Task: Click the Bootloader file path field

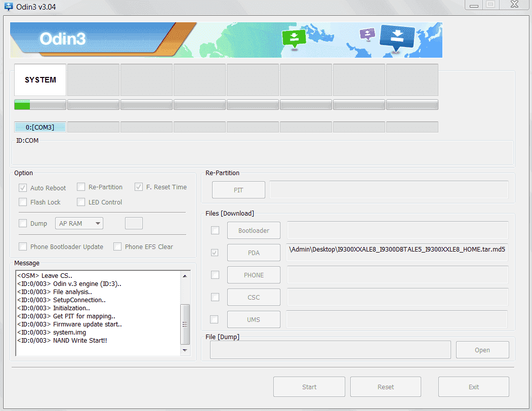Action: tap(398, 230)
